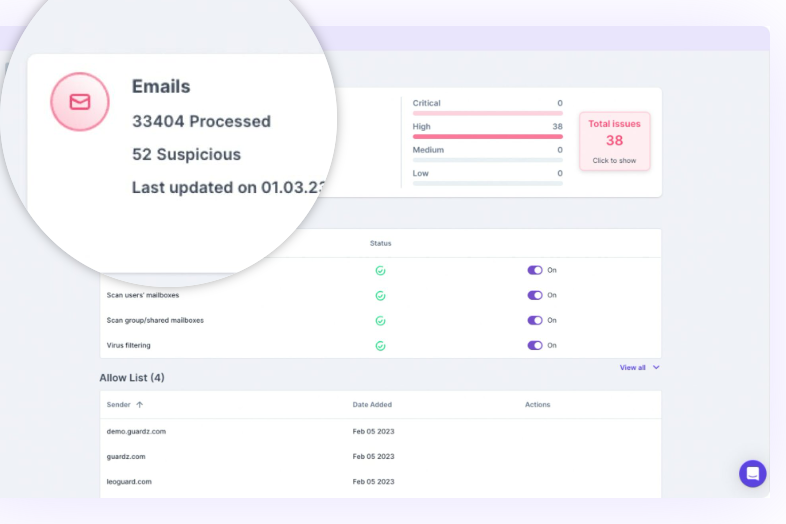Toggle Scan group/shared mailboxes switch
Image resolution: width=786 pixels, height=524 pixels.
(535, 320)
